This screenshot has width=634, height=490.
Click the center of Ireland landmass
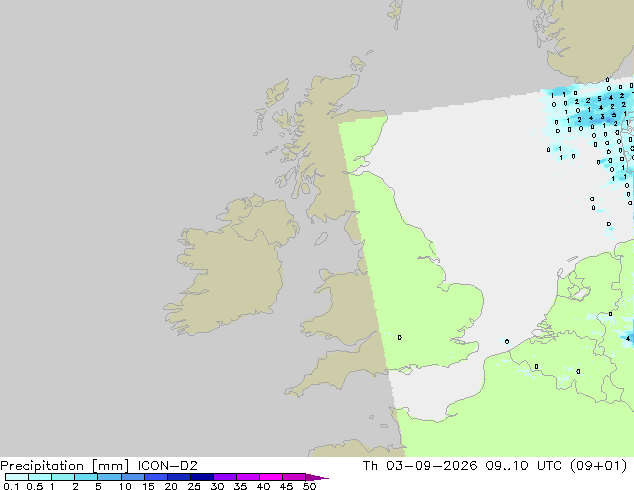coord(232,269)
